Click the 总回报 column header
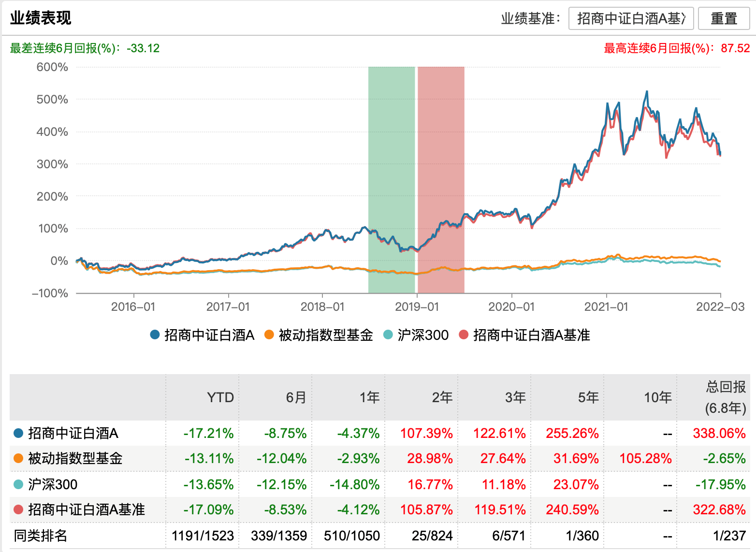This screenshot has width=756, height=552. pyautogui.click(x=725, y=397)
